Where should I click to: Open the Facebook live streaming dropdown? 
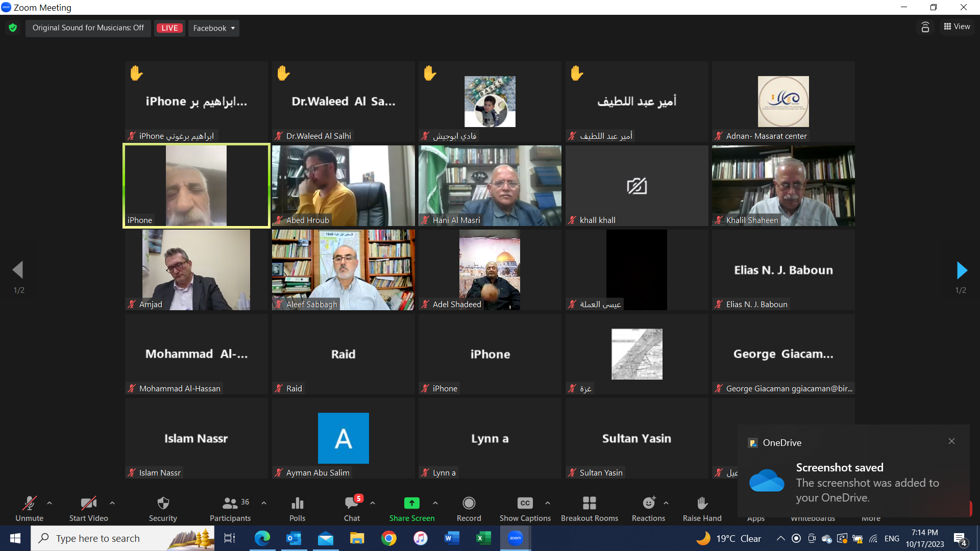[x=213, y=28]
